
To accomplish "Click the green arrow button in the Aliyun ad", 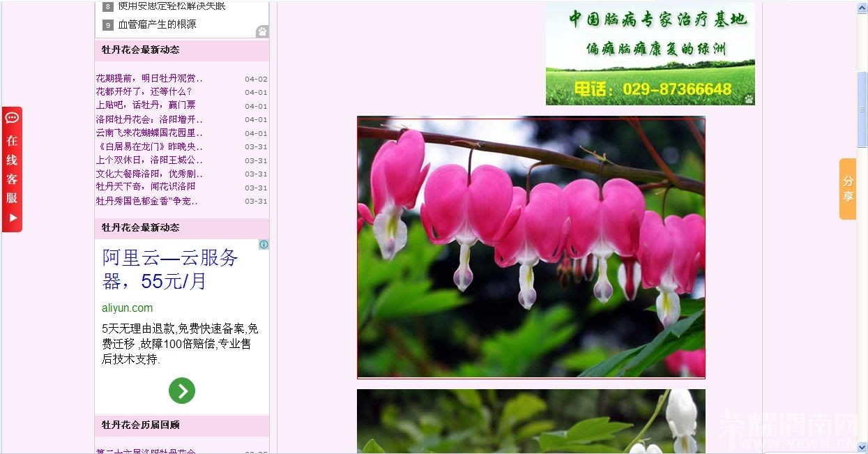I will click(181, 391).
